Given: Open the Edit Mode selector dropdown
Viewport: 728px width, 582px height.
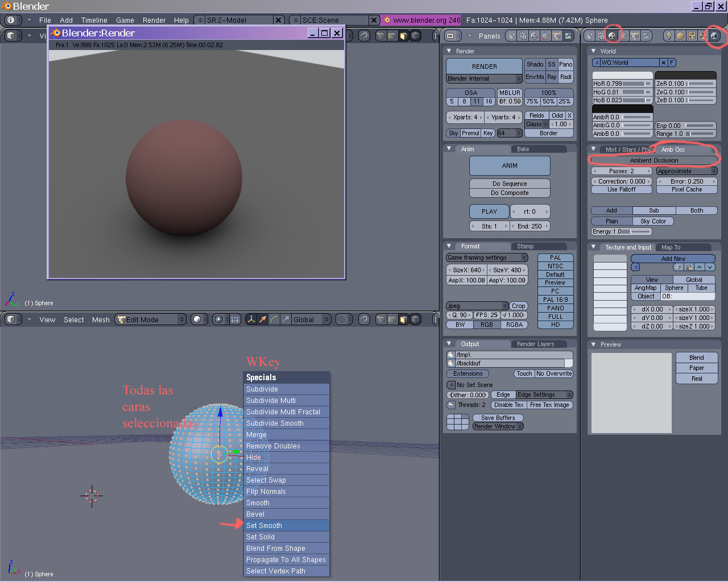Looking at the screenshot, I should pos(151,319).
